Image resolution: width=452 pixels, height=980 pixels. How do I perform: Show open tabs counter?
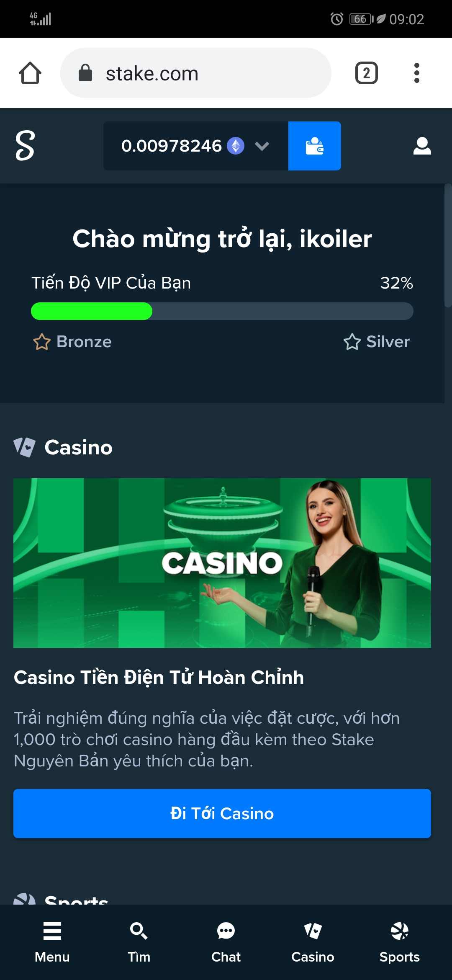(367, 73)
